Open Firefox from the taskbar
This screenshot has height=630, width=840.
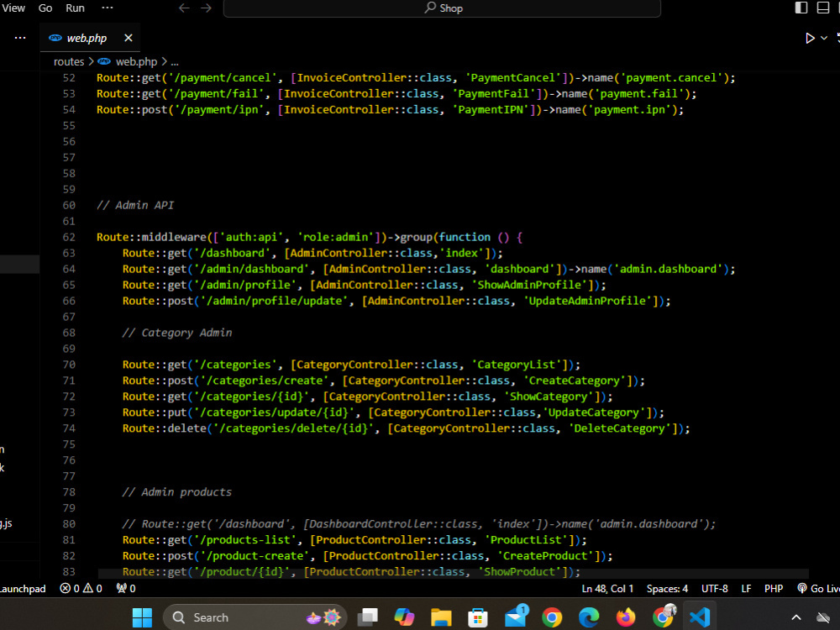click(x=625, y=617)
